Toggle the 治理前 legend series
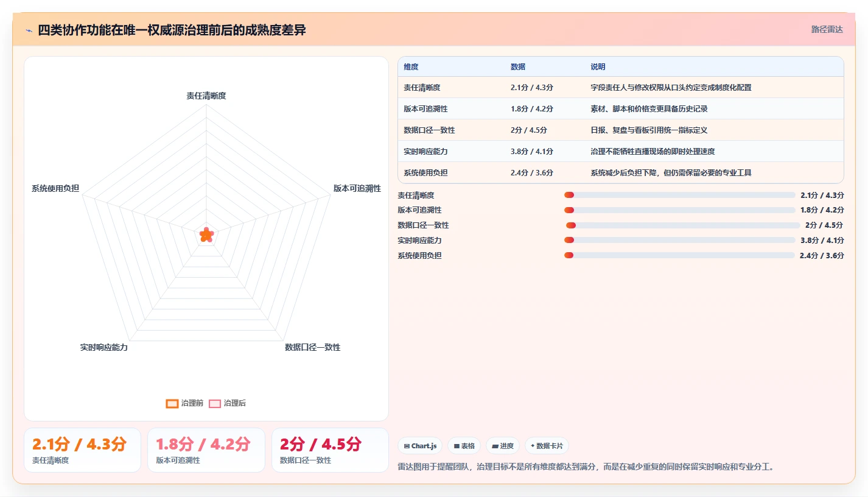The image size is (868, 497). pyautogui.click(x=184, y=403)
